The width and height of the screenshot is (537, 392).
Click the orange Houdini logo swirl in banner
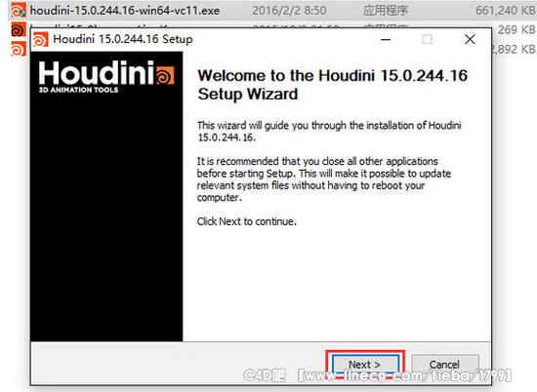(x=165, y=75)
